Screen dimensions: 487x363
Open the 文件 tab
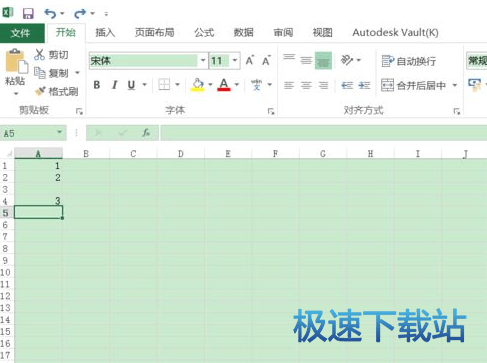pos(22,33)
